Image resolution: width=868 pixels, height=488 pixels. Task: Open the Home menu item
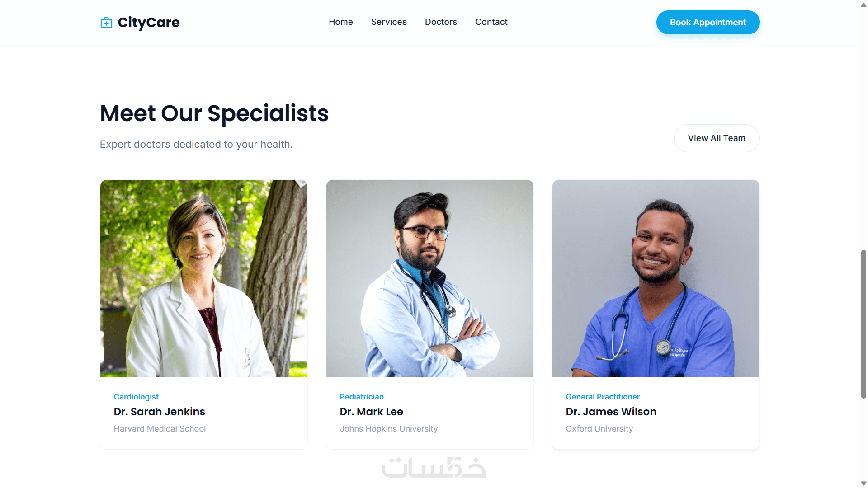click(x=341, y=22)
